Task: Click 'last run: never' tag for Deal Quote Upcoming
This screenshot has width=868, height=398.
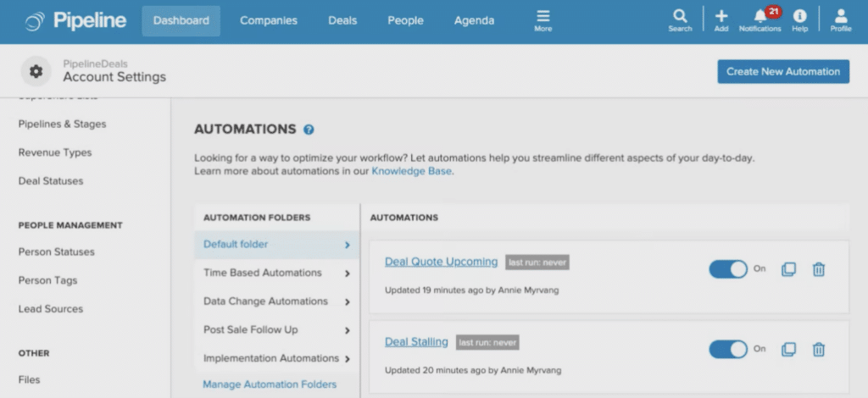Action: [x=537, y=263]
